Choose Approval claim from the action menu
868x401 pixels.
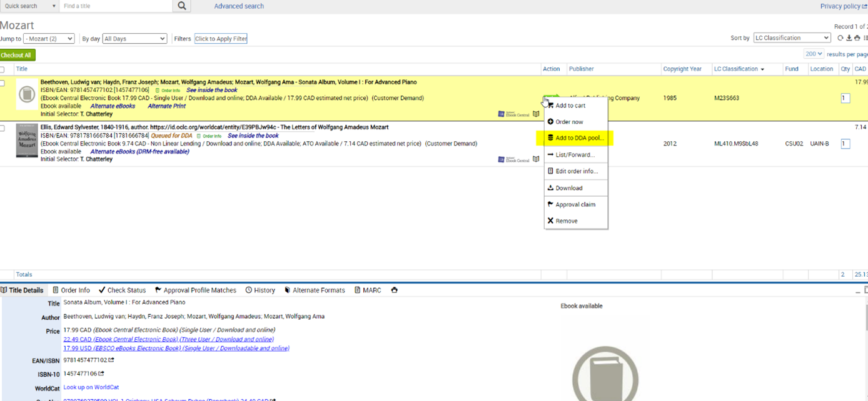click(576, 204)
